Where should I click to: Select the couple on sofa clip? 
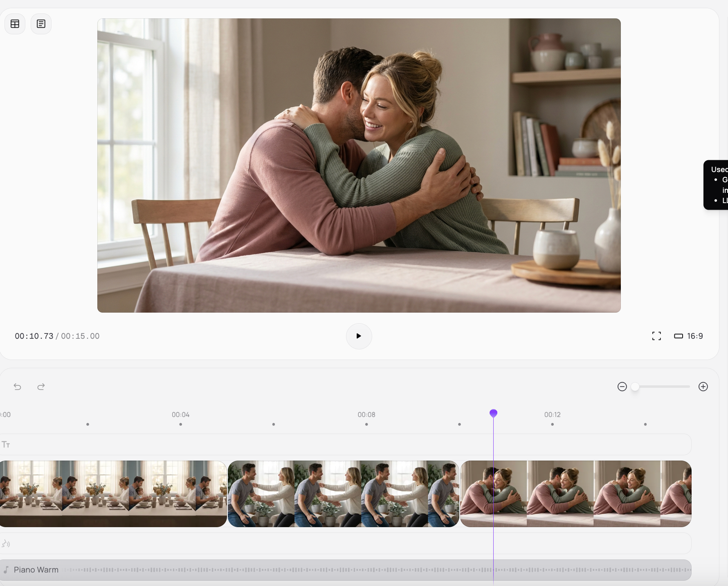point(343,494)
